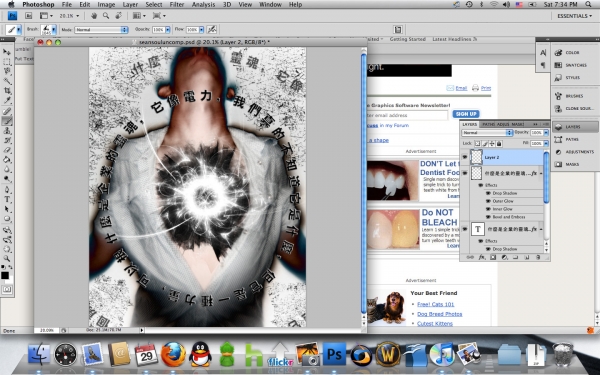Open the Swatches panel icon
The width and height of the screenshot is (600, 375).
[558, 65]
